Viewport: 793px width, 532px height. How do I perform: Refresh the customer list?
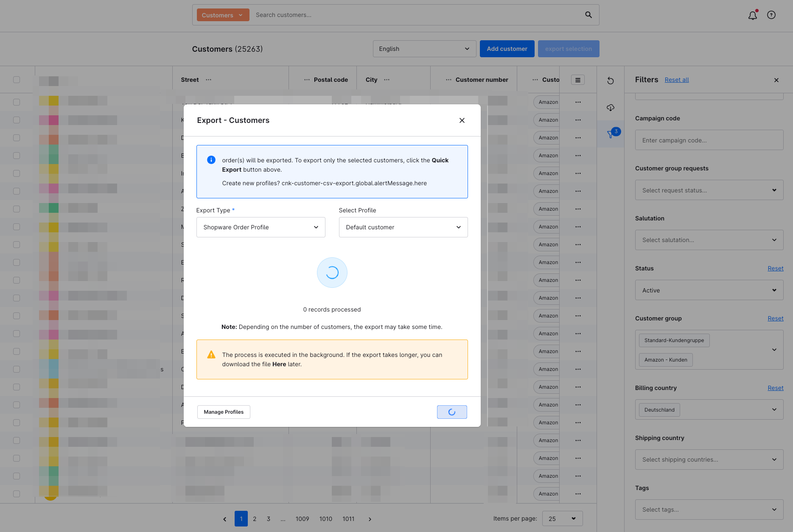610,80
